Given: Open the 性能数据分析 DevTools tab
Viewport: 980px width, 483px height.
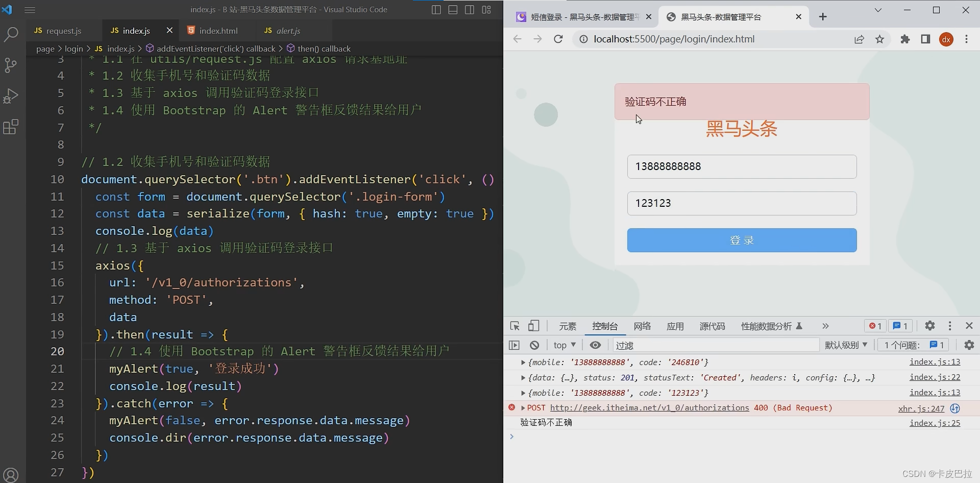Looking at the screenshot, I should [771, 326].
